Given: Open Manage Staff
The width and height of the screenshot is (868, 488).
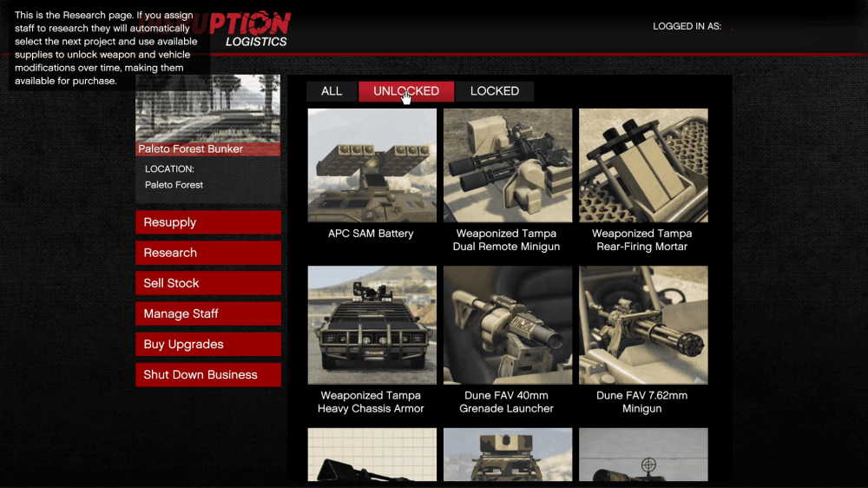Looking at the screenshot, I should coord(208,313).
